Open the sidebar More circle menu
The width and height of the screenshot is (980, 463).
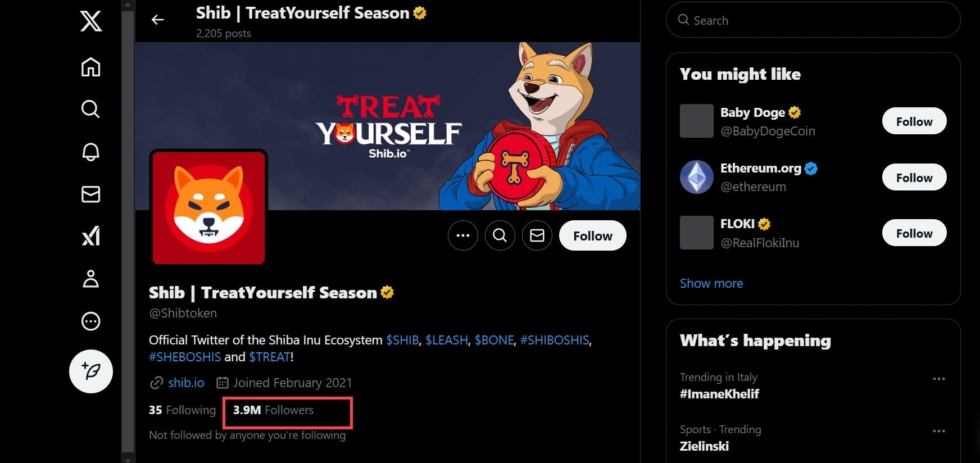click(x=91, y=321)
